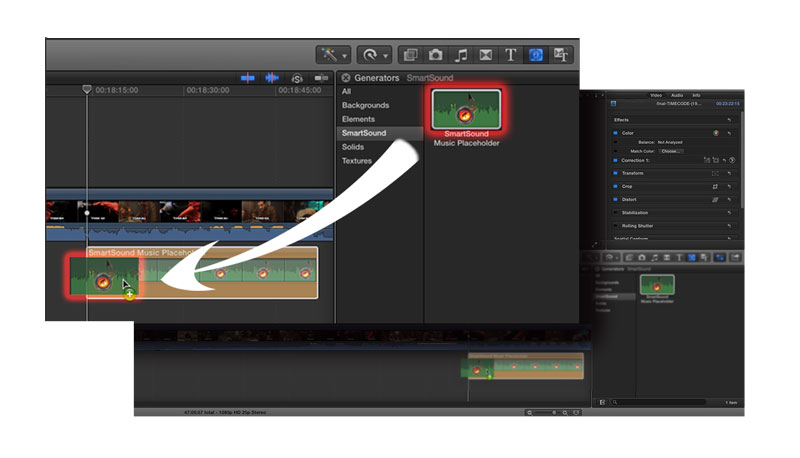Open the color wheel icon beside Color

point(716,133)
